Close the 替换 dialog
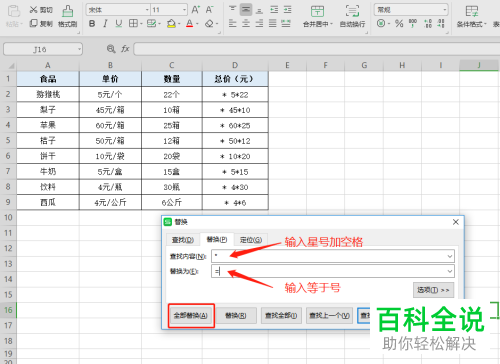Screen dimensions: 500x364 tap(456, 222)
